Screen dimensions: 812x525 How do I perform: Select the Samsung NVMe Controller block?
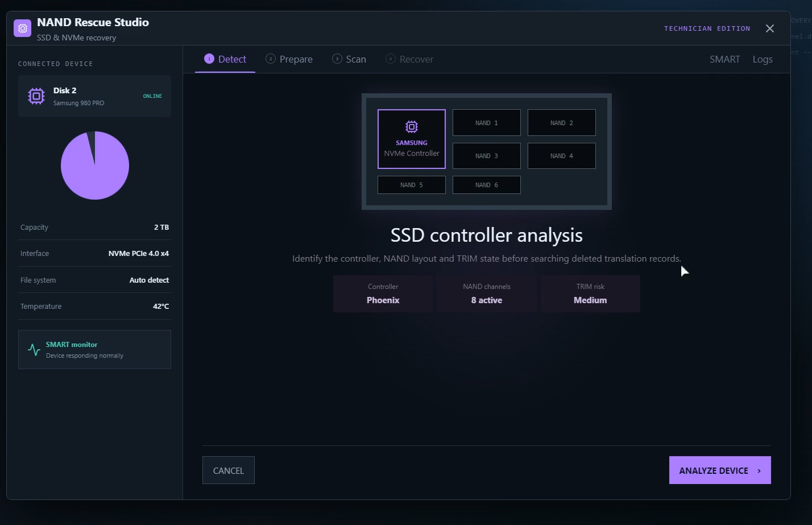point(412,139)
